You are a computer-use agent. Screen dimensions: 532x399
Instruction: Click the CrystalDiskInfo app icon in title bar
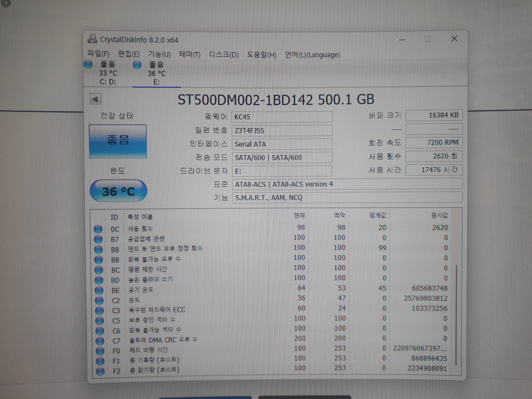[92, 39]
